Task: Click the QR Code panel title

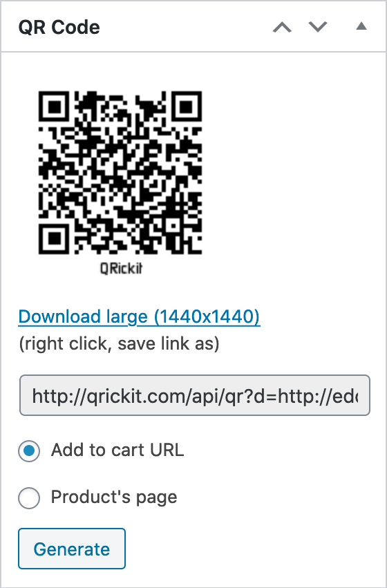Action: pyautogui.click(x=59, y=28)
